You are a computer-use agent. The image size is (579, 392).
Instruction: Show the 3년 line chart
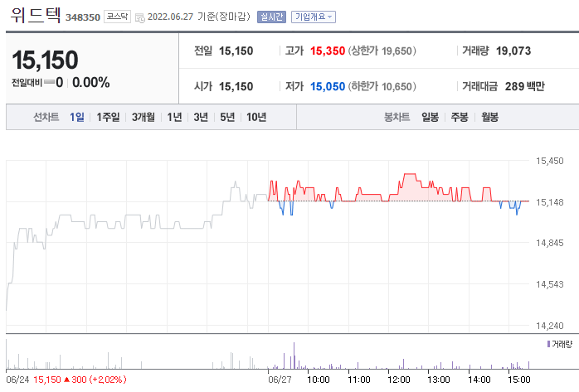click(201, 117)
